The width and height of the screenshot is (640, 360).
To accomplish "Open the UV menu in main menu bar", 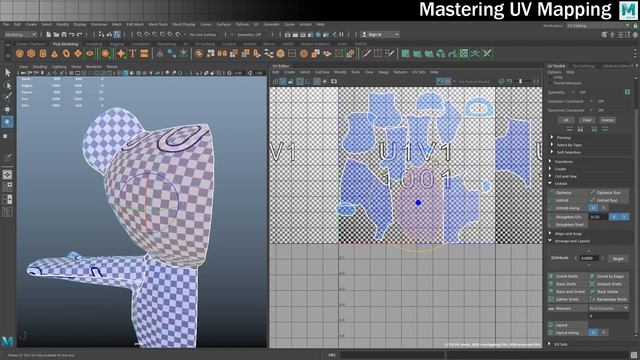I will click(x=256, y=25).
